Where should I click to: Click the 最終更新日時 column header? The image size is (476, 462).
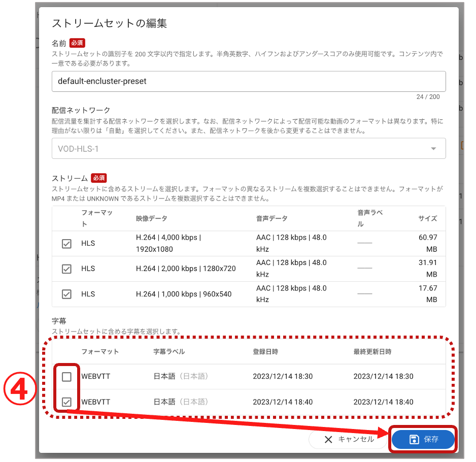(372, 351)
